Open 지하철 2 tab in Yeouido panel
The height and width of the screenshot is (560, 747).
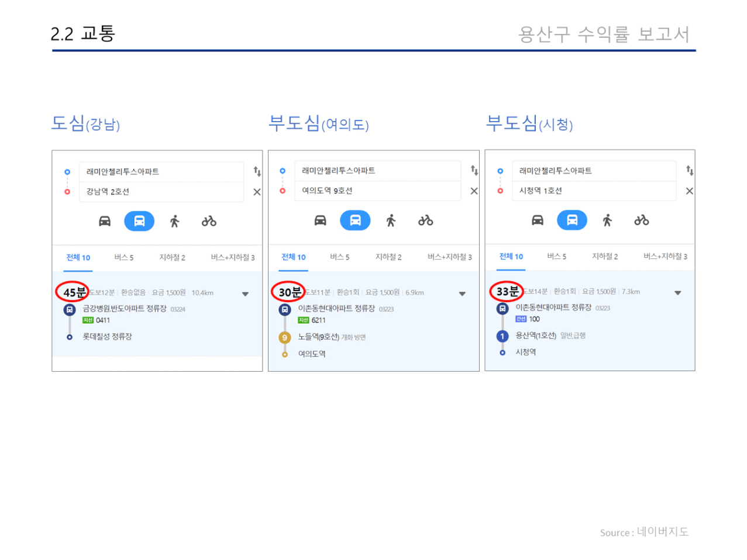388,257
